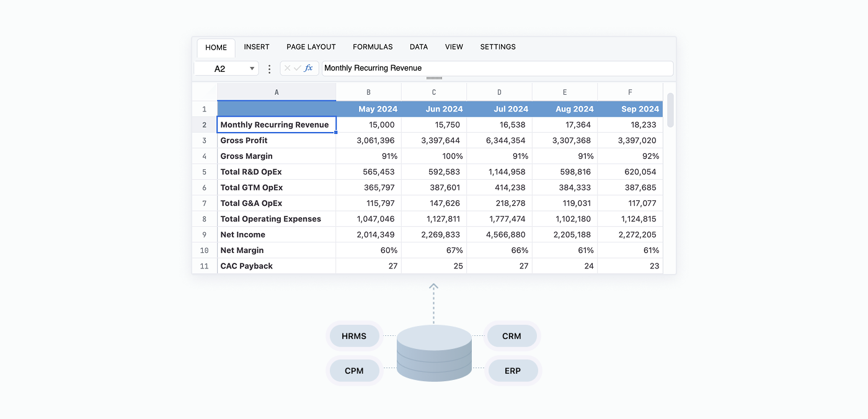
Task: Click the CRM source button
Action: [511, 336]
